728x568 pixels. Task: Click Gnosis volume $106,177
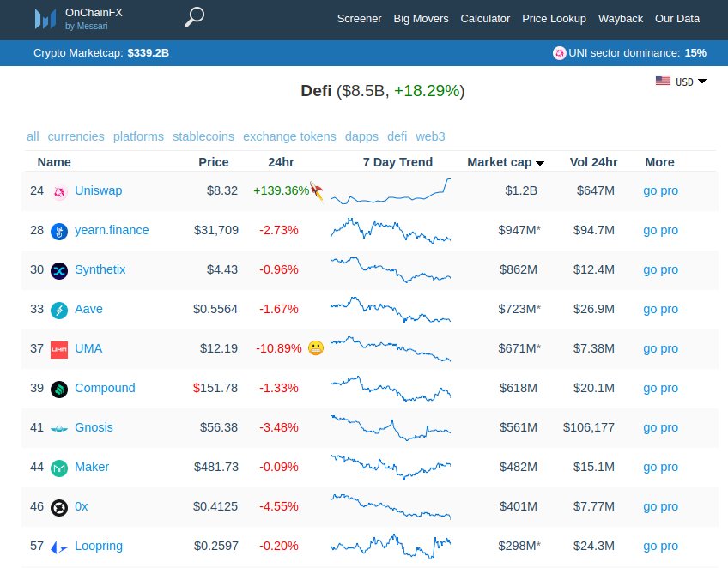(x=589, y=427)
